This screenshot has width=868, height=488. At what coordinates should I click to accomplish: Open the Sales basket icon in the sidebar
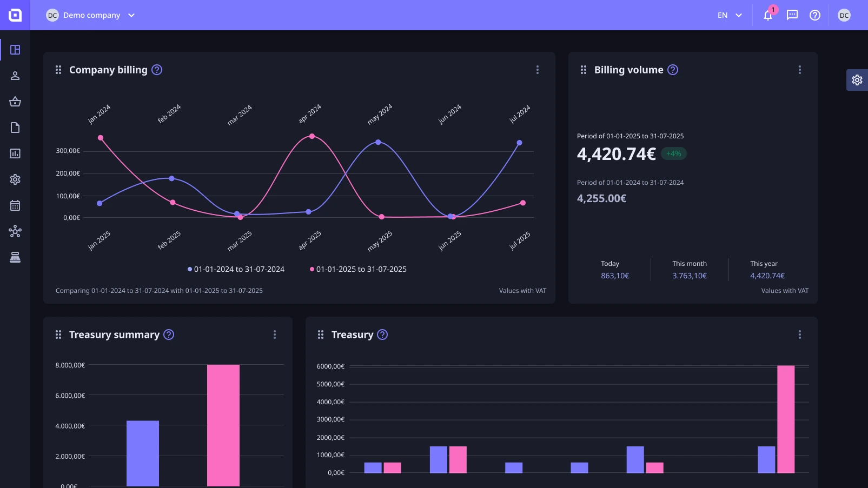point(15,102)
